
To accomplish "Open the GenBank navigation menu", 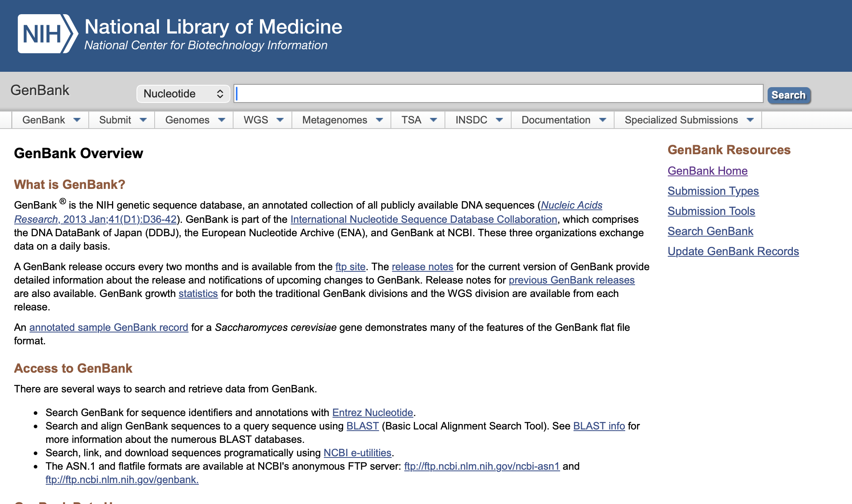I will (44, 120).
